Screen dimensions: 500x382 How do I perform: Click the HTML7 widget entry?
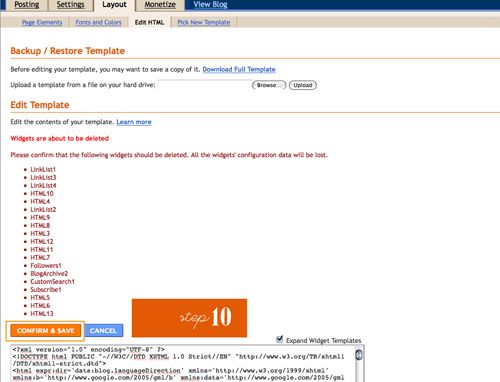pyautogui.click(x=40, y=257)
